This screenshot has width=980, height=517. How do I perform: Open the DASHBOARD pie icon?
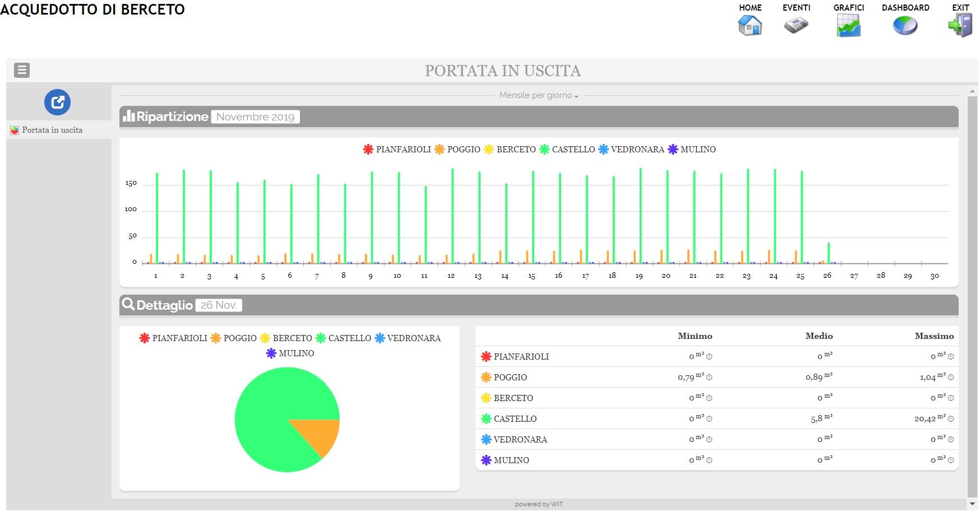click(x=905, y=26)
